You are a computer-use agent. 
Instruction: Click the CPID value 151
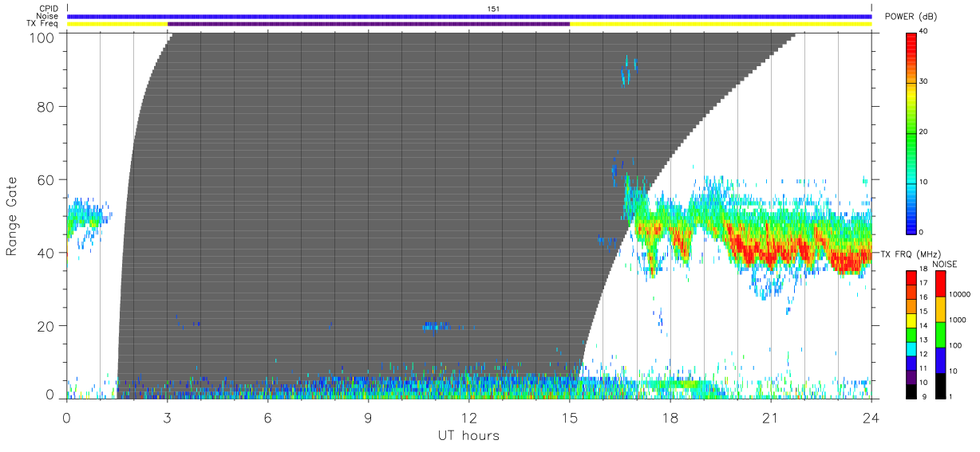click(493, 9)
